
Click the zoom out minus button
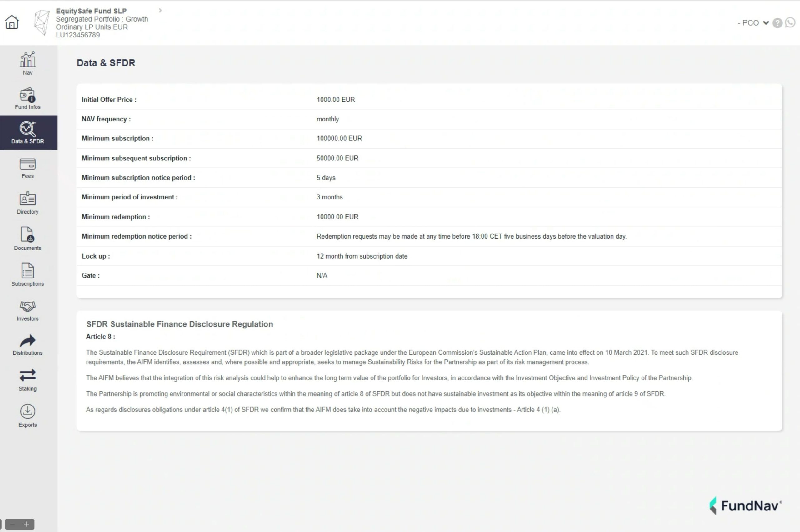pos(12,524)
